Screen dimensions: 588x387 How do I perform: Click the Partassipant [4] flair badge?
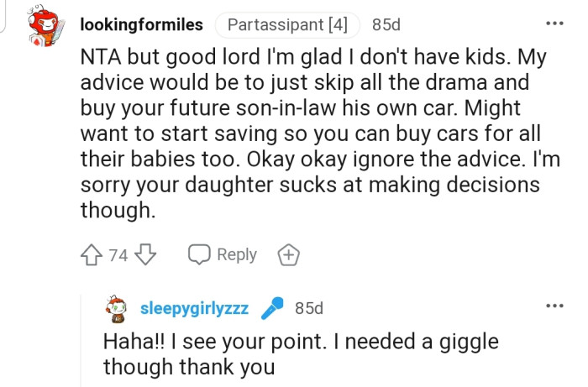click(x=287, y=24)
